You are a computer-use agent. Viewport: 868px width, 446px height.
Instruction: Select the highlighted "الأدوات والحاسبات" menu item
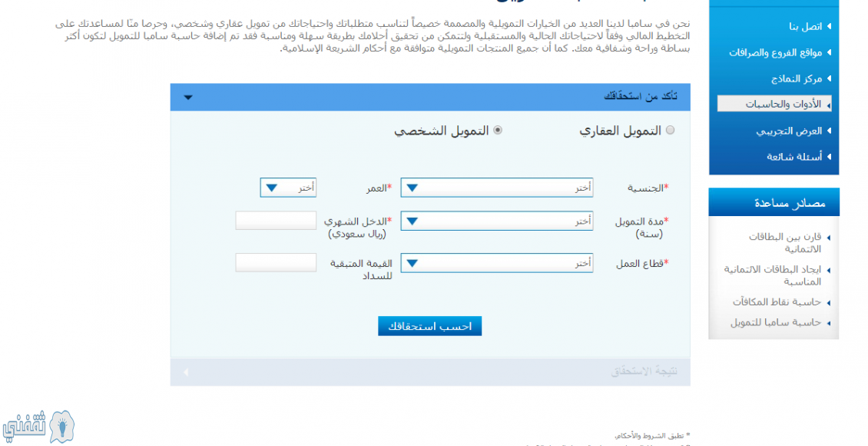tap(774, 104)
